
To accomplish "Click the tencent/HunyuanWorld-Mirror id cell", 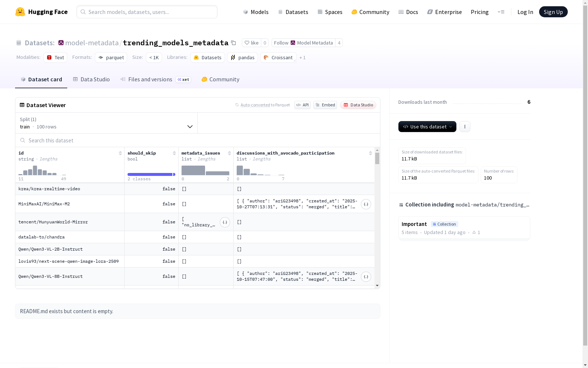I will click(70, 222).
